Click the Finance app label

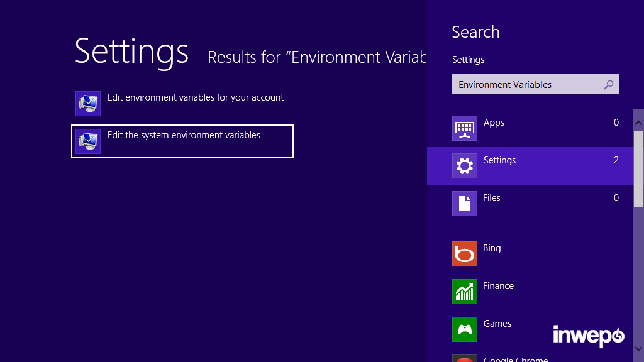point(498,286)
